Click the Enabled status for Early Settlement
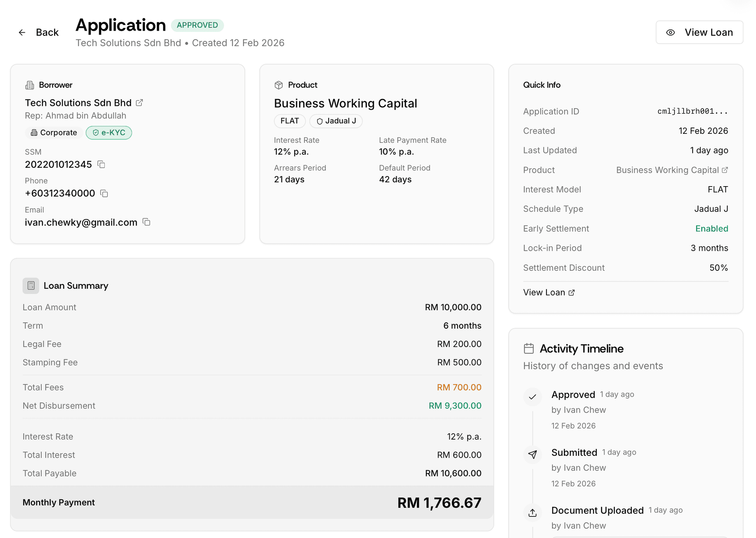Viewport: 756px width, 538px height. pyautogui.click(x=712, y=228)
